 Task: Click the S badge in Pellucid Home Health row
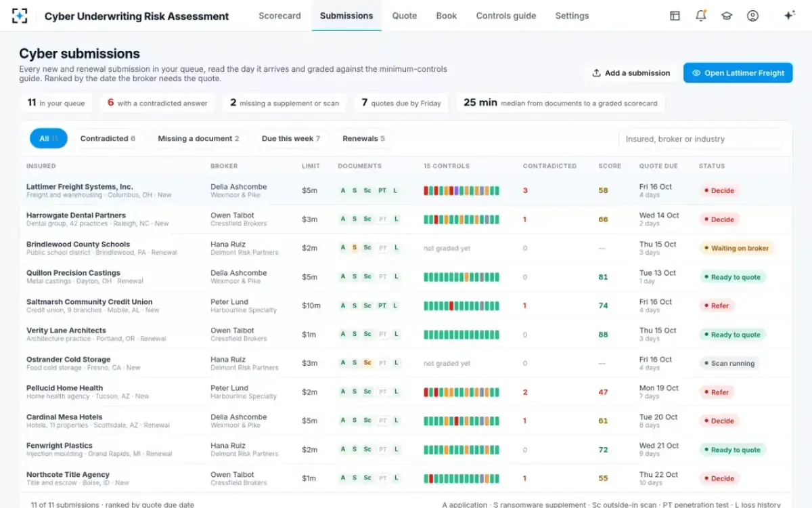(355, 392)
